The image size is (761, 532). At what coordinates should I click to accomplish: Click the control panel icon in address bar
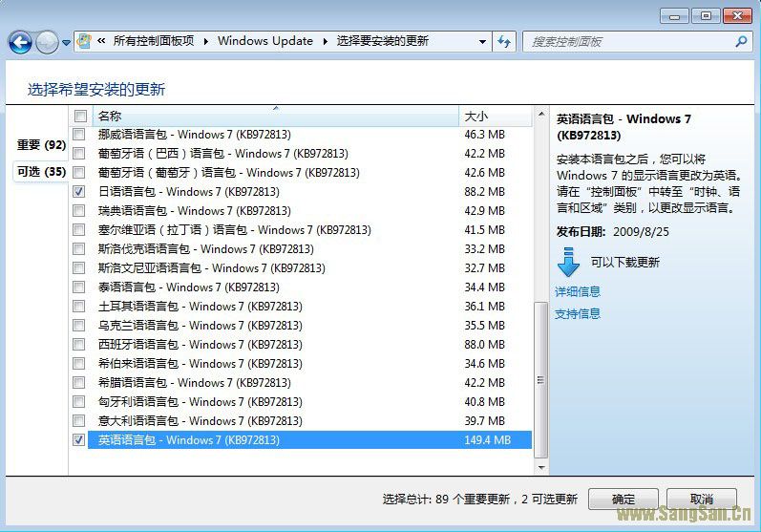[84, 41]
